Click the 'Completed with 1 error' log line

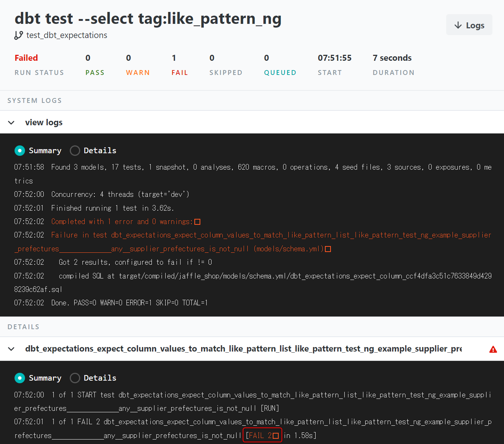pos(122,222)
